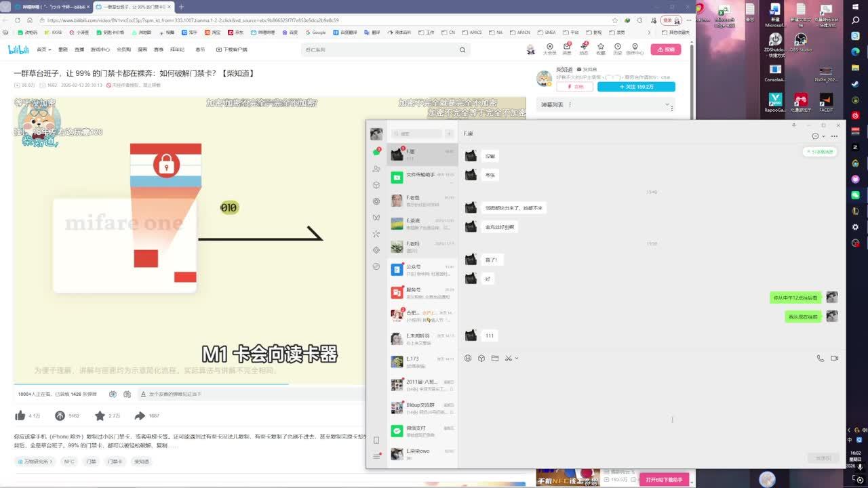Switch to the first Bilibili browser tab

51,7
